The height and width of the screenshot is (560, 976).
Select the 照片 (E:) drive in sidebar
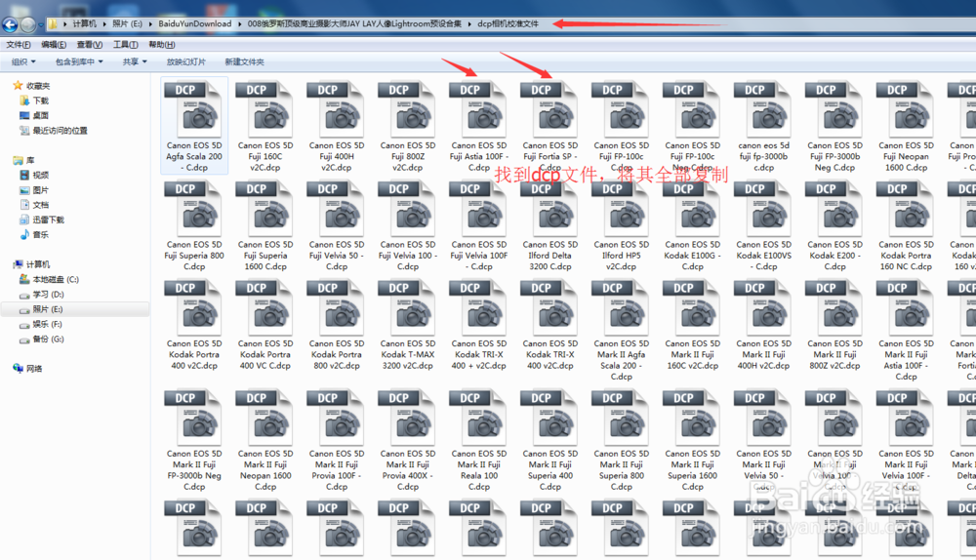[x=47, y=309]
